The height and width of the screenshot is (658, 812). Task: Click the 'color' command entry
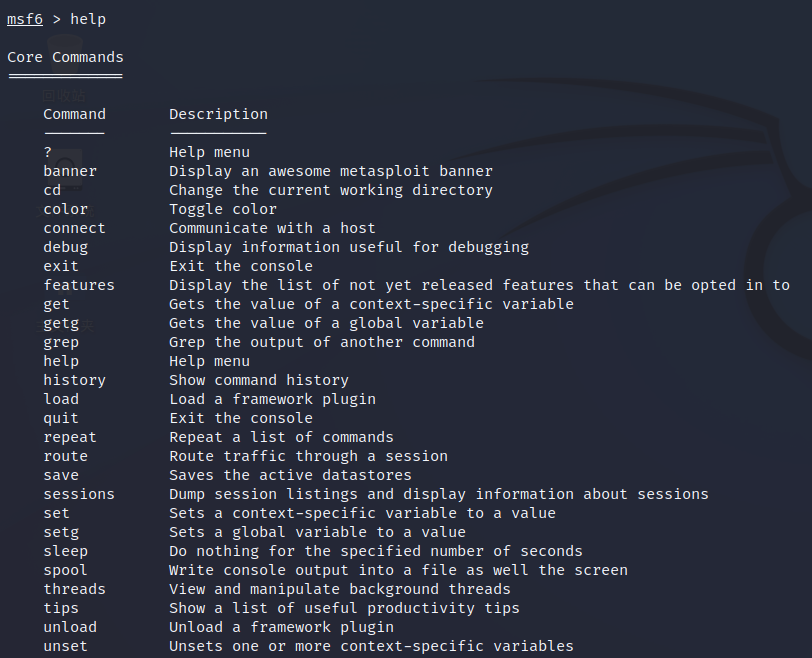(65, 209)
